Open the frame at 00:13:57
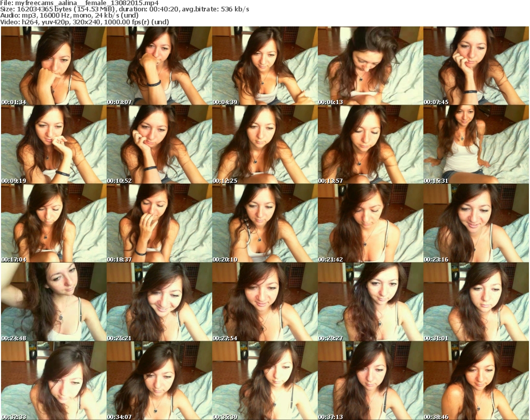Image resolution: width=530 pixels, height=420 pixels. 371,144
